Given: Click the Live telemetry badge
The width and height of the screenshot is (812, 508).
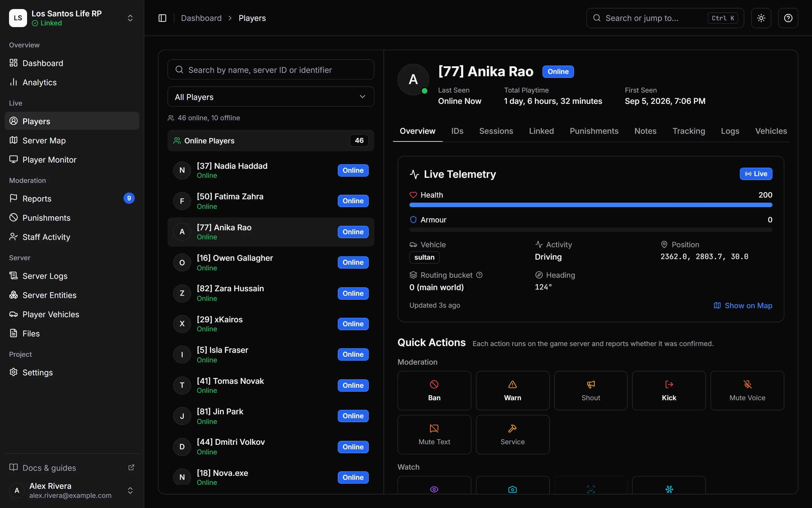Looking at the screenshot, I should click(756, 174).
